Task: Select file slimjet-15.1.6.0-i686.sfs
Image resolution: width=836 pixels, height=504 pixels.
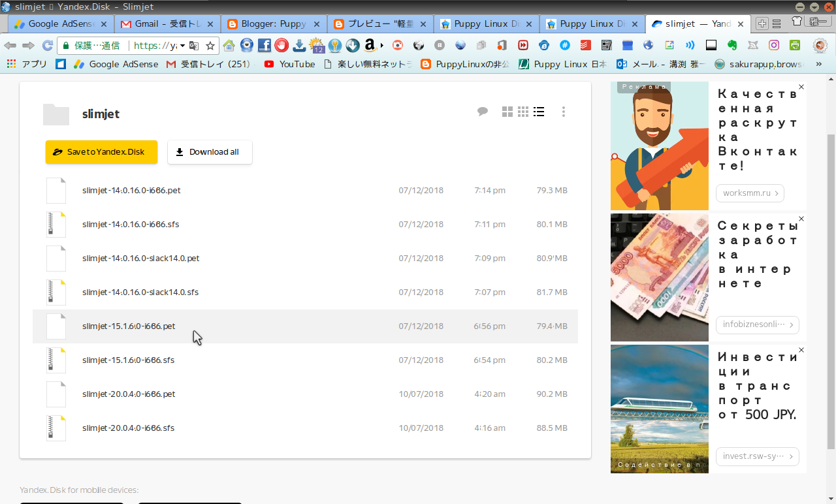Action: [305, 360]
